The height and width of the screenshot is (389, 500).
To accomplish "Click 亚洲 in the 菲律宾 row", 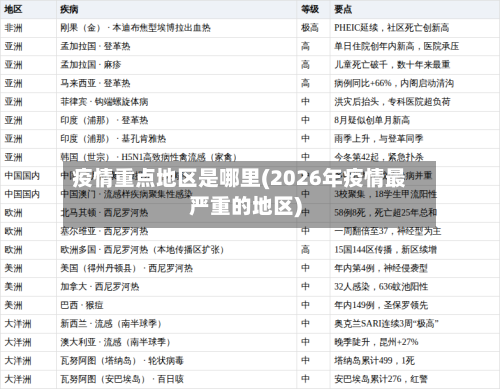I will [x=13, y=102].
